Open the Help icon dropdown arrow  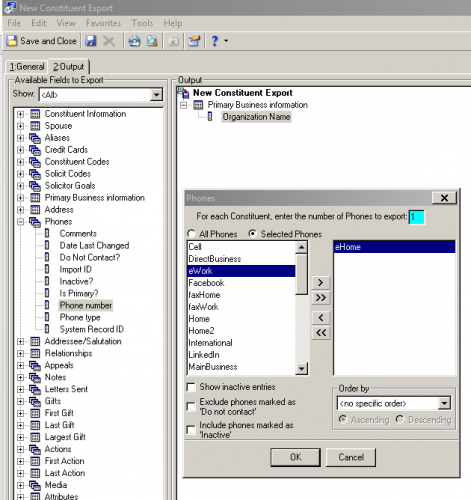pos(226,41)
